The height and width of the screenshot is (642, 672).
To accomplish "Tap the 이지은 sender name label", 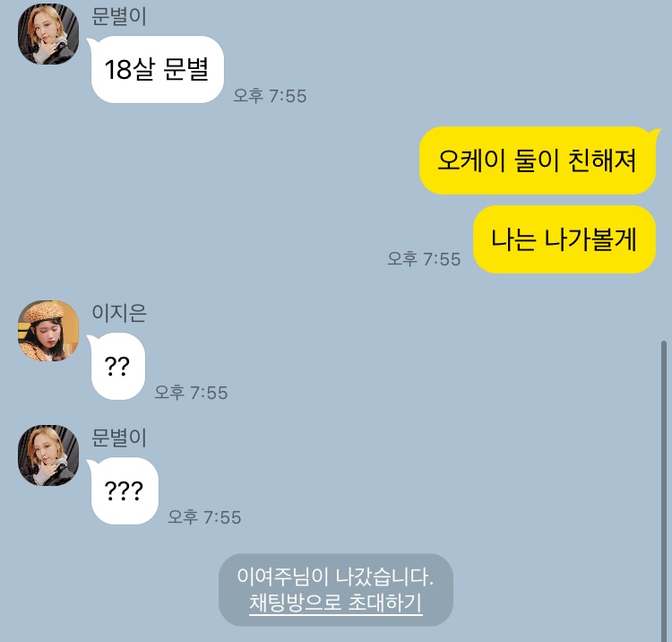I will tap(119, 313).
